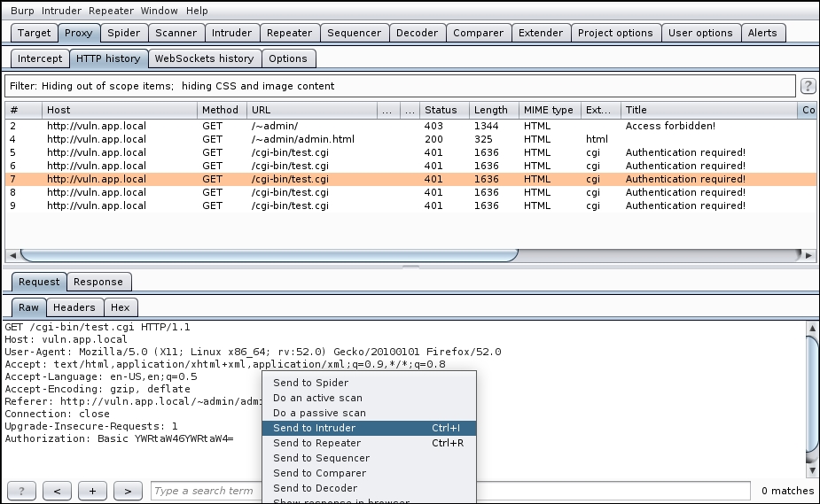
Task: Open the Repeater menu in menu bar
Action: pyautogui.click(x=111, y=11)
